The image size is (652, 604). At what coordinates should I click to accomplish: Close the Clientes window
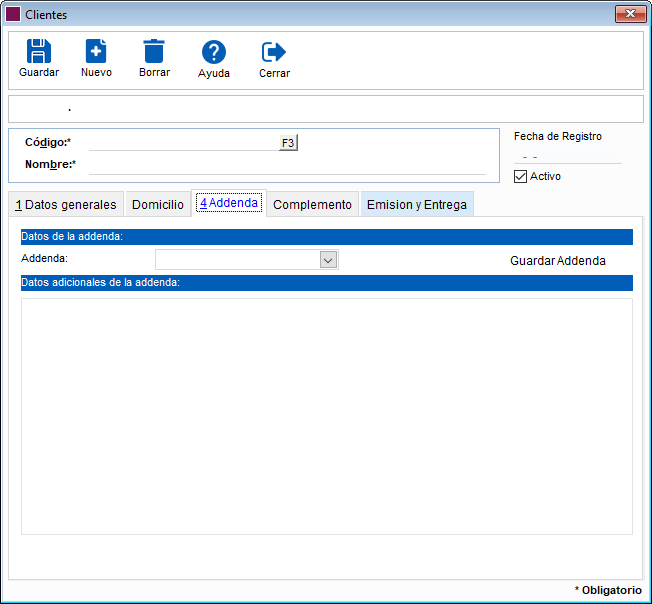click(x=629, y=14)
